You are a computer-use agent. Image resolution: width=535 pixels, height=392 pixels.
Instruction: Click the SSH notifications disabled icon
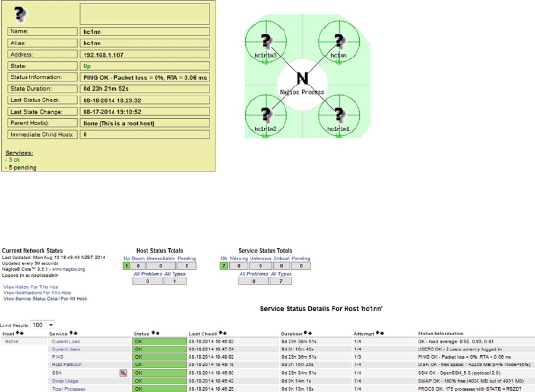(x=123, y=373)
